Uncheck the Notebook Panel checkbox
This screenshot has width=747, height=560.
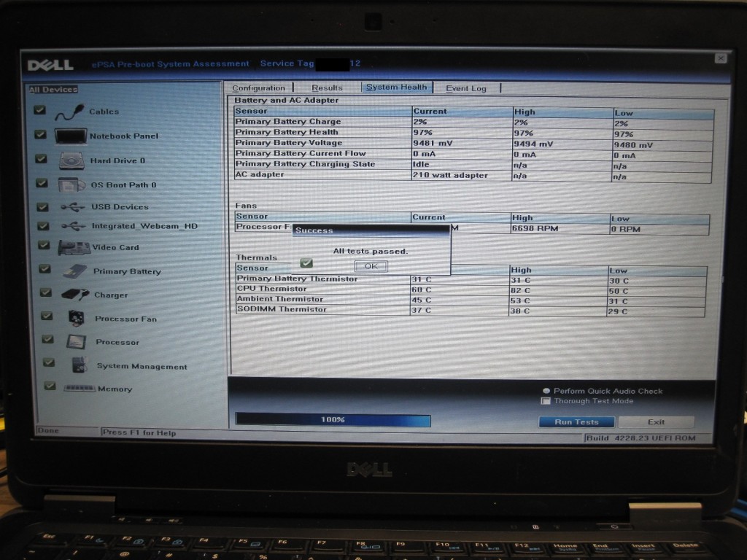41,134
